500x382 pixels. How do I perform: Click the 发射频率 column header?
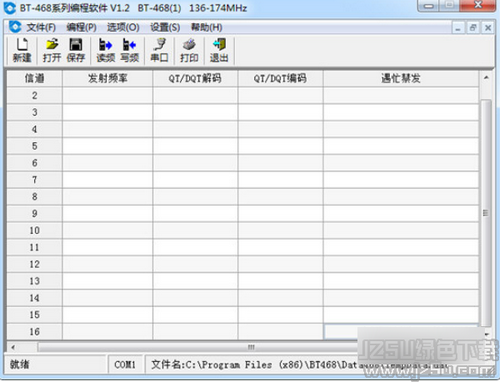click(x=107, y=78)
